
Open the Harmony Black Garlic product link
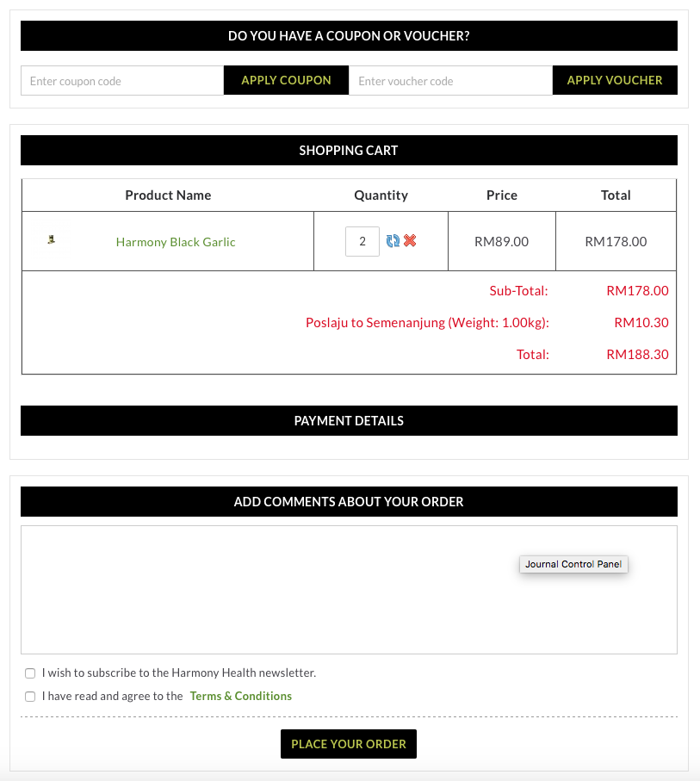click(x=176, y=242)
